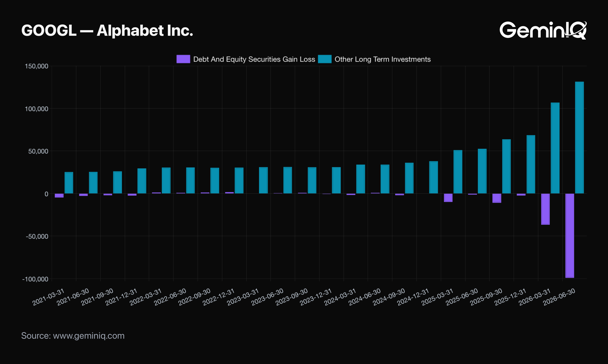This screenshot has width=608, height=364.
Task: Select the teal bar for 2023-12-31
Action: click(336, 180)
